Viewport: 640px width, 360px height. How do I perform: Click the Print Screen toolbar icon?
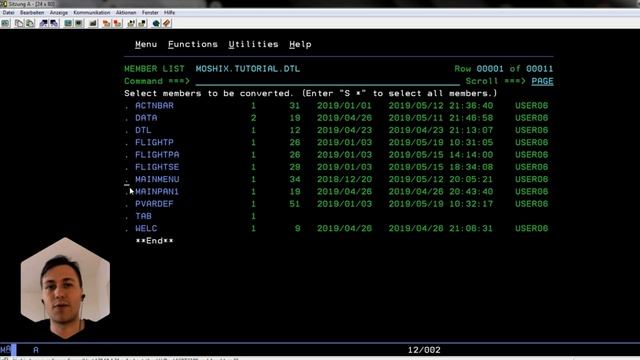6,23
